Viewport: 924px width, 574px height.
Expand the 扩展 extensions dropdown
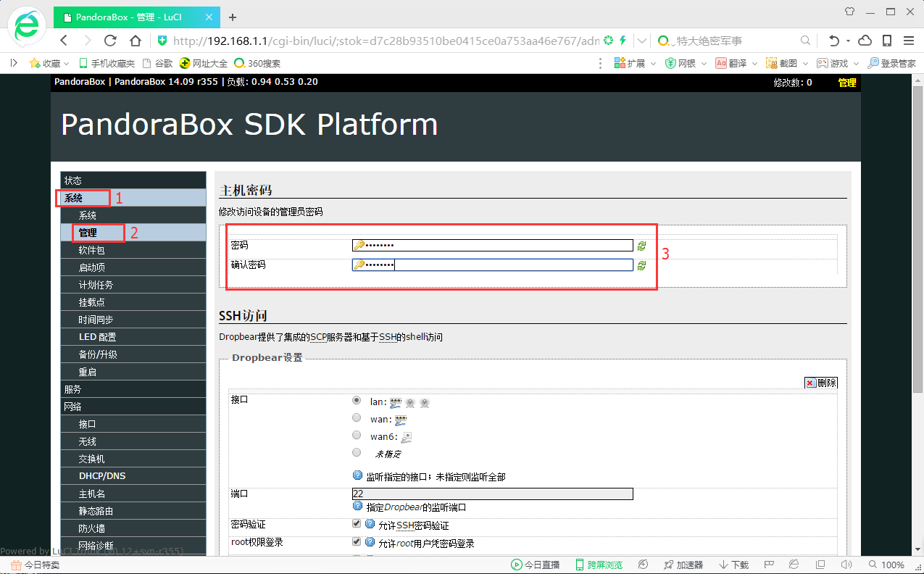click(x=652, y=64)
